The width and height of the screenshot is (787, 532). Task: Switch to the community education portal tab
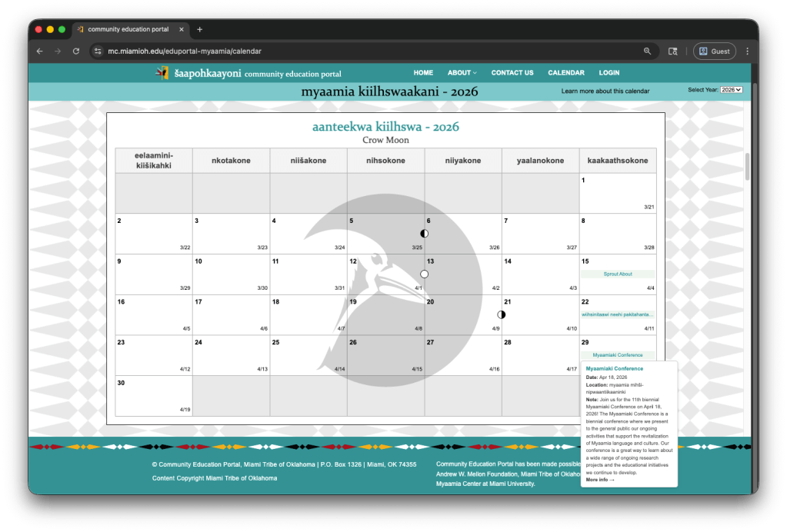tap(128, 29)
